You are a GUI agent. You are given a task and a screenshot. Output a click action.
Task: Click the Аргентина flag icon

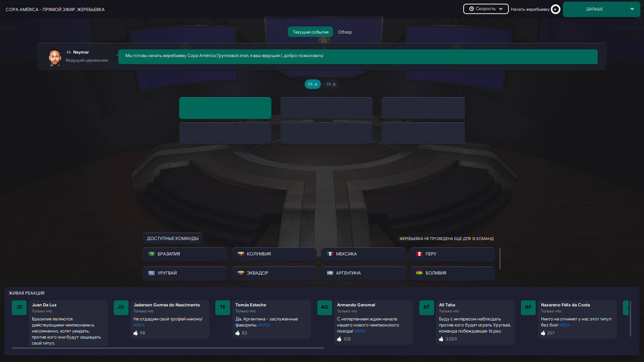coord(330,273)
